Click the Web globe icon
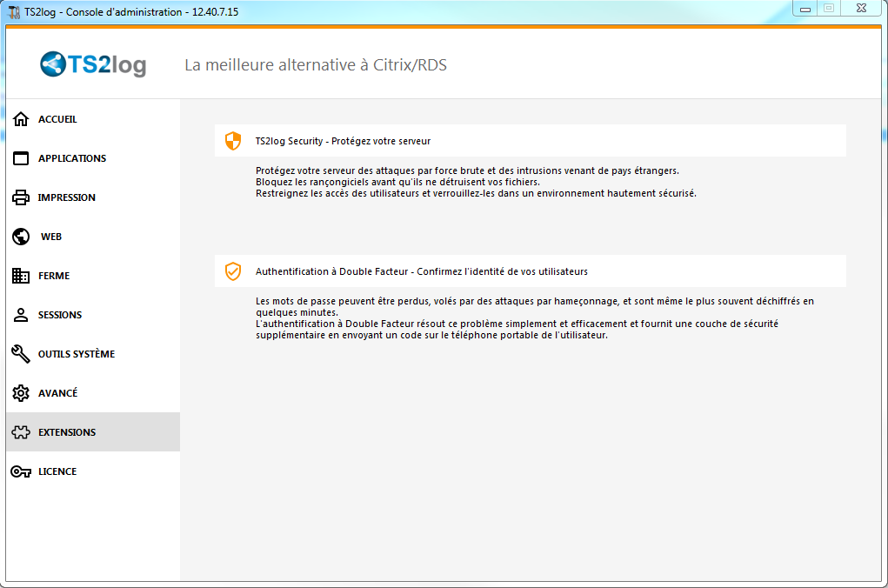 point(21,237)
